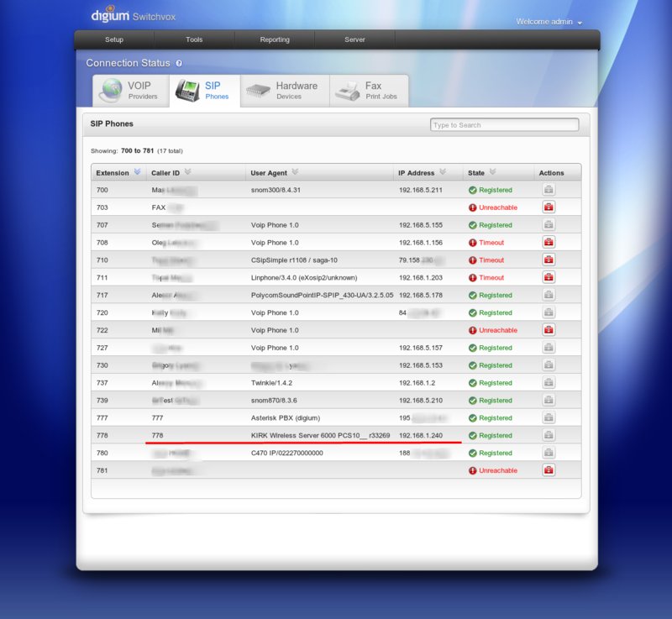Click IP address 192.168.5.211

click(421, 190)
